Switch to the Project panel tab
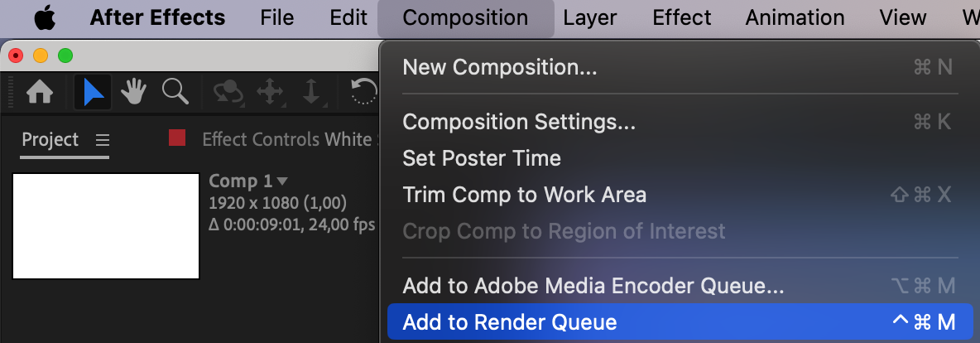The height and width of the screenshot is (343, 980). click(50, 139)
